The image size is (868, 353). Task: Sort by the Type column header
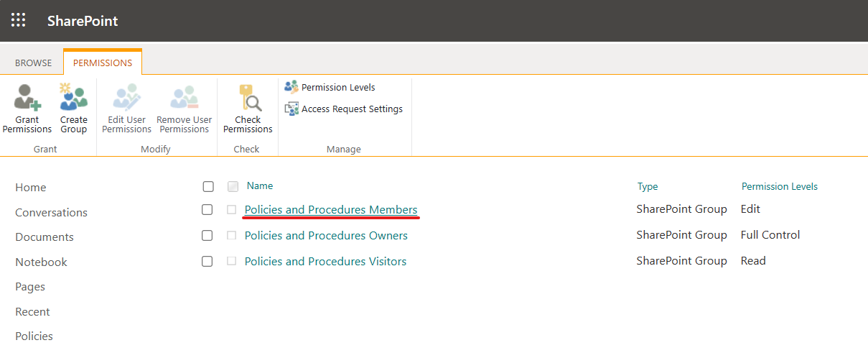[x=648, y=186]
